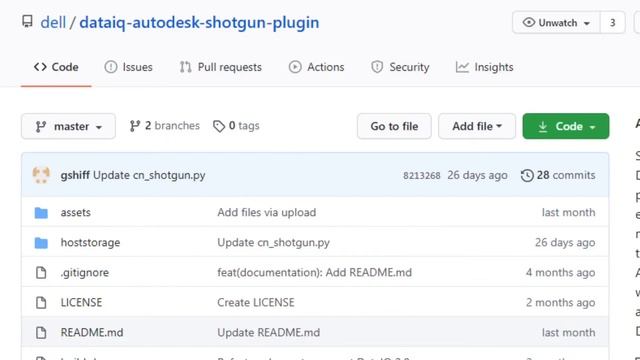Open the gshiff author link

click(75, 175)
